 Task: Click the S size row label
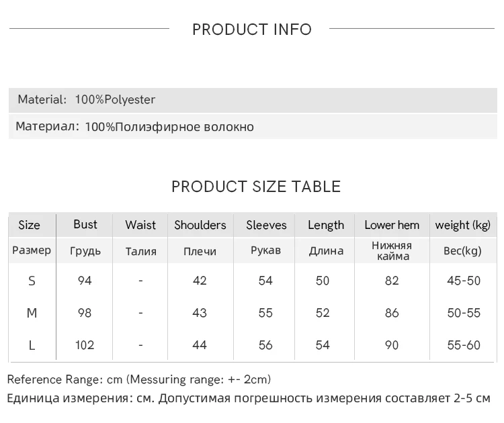point(32,281)
